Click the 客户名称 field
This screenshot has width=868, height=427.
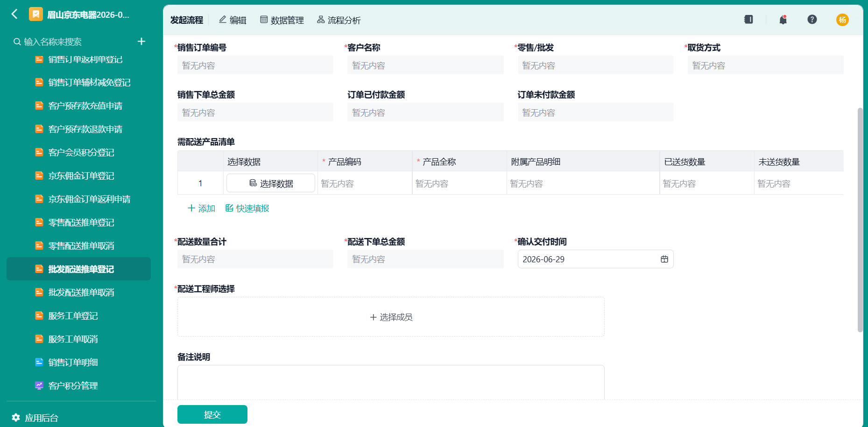coord(425,65)
